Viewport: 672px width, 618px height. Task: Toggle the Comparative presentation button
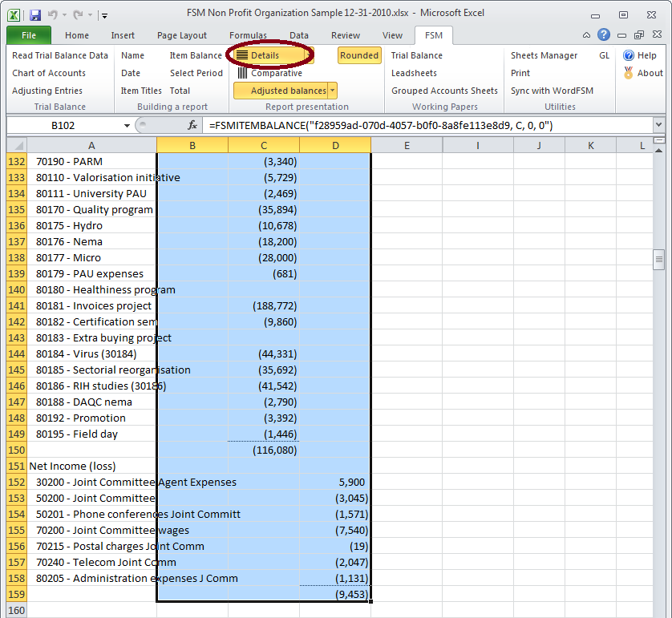(x=270, y=73)
